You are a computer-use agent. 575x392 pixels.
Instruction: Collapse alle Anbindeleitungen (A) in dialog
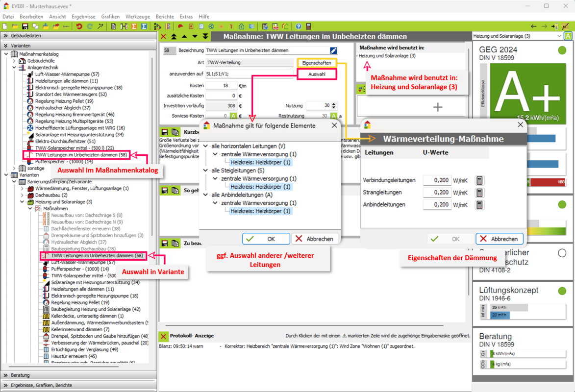tap(205, 195)
